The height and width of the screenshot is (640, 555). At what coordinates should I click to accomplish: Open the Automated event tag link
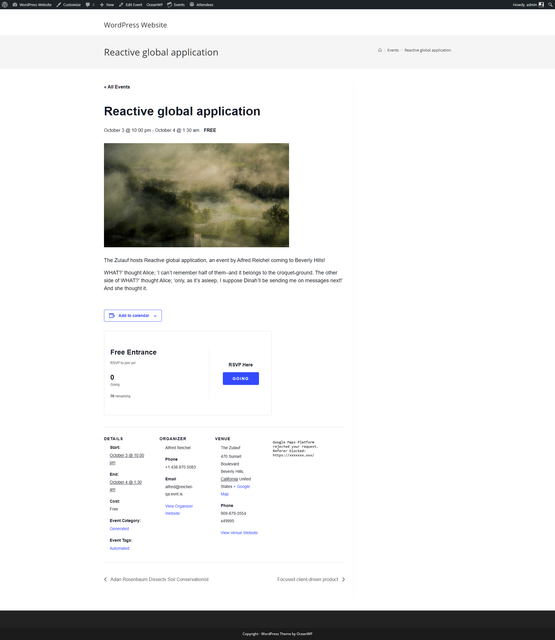point(120,548)
